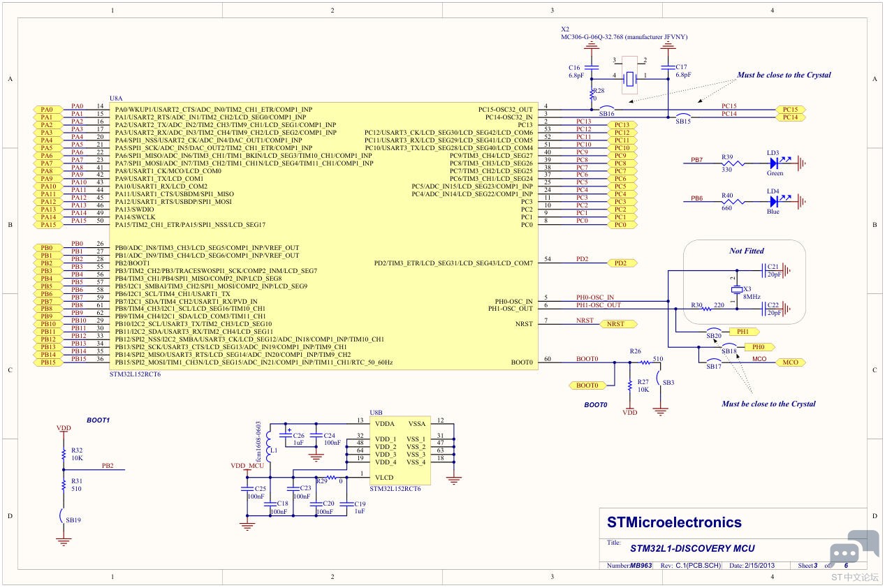
Task: Click resistor R32 10K symbol
Action: click(64, 455)
